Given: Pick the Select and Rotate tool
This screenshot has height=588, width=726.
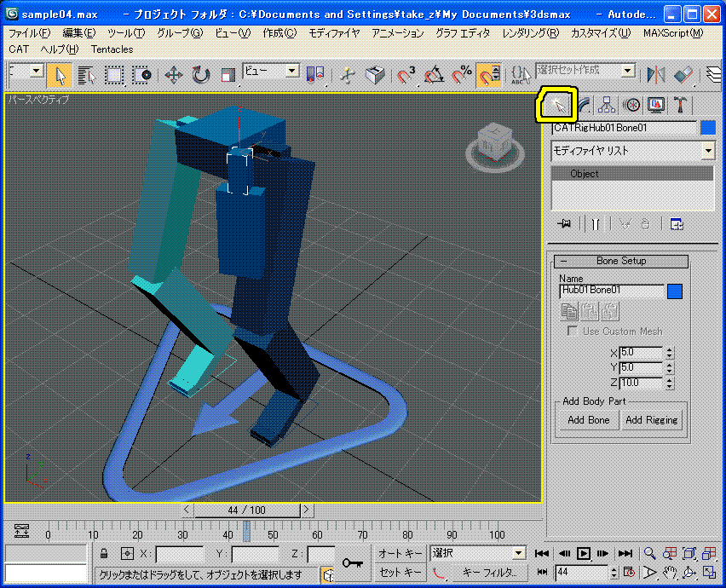Looking at the screenshot, I should point(201,74).
